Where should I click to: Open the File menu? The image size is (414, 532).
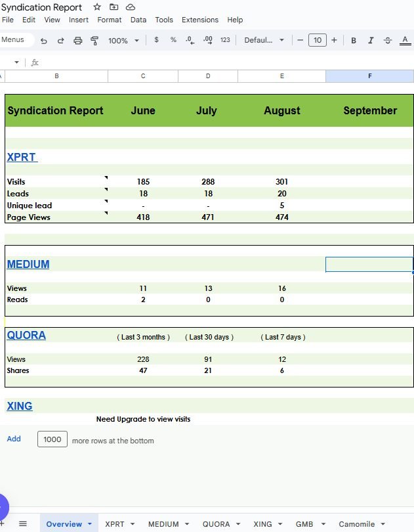[8, 20]
